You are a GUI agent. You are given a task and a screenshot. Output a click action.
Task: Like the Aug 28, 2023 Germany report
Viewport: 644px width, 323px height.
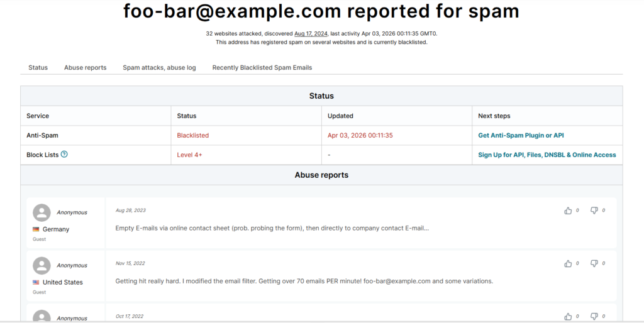click(x=568, y=211)
